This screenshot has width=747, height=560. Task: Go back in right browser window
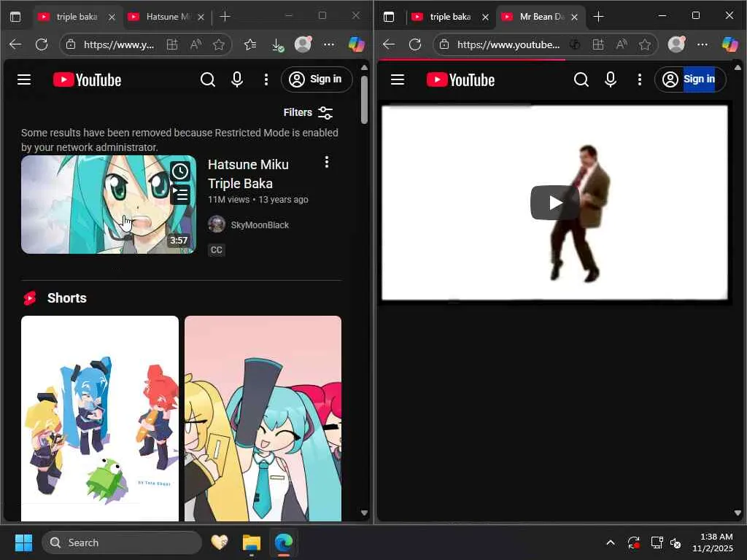pos(389,44)
